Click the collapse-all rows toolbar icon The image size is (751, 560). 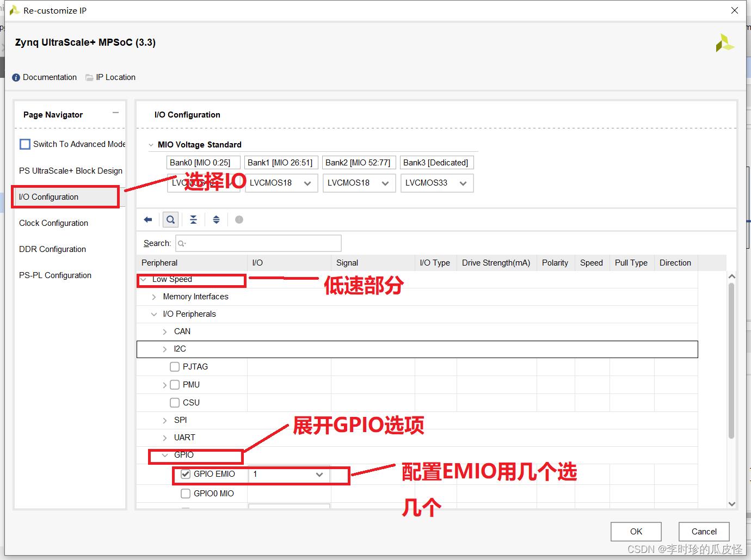pyautogui.click(x=193, y=219)
